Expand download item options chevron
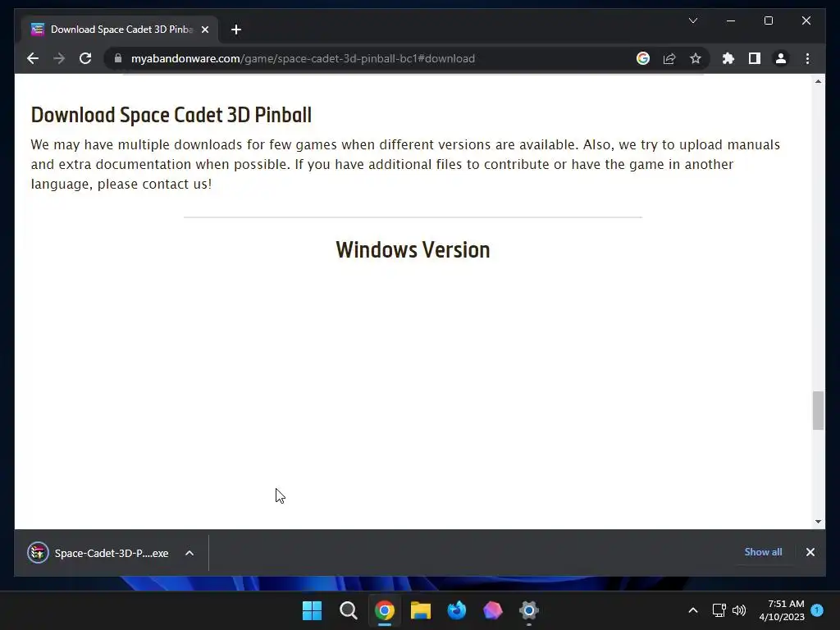The height and width of the screenshot is (630, 840). [x=189, y=553]
